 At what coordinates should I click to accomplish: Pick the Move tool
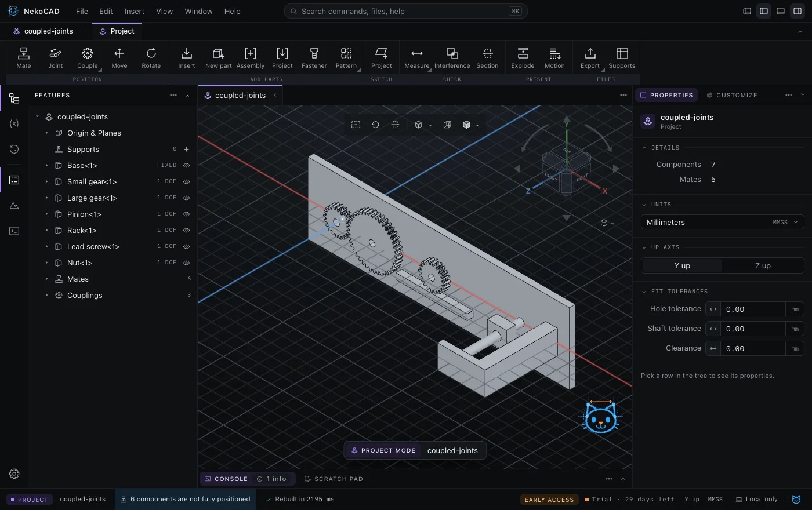pyautogui.click(x=119, y=58)
